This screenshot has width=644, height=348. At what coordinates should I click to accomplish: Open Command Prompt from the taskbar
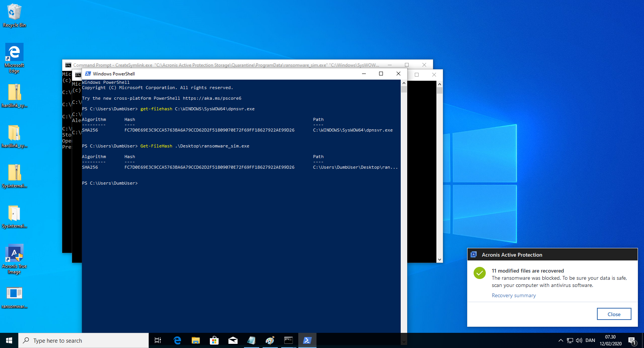point(288,340)
